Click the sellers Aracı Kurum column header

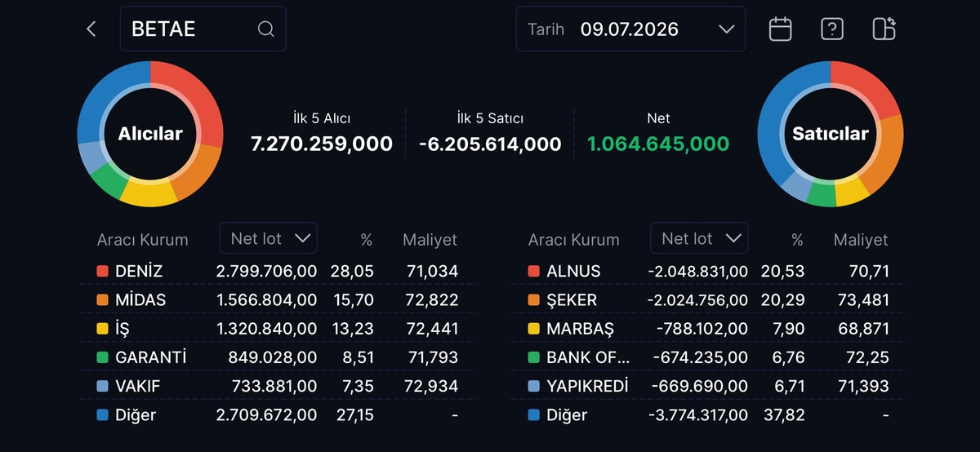tap(573, 240)
